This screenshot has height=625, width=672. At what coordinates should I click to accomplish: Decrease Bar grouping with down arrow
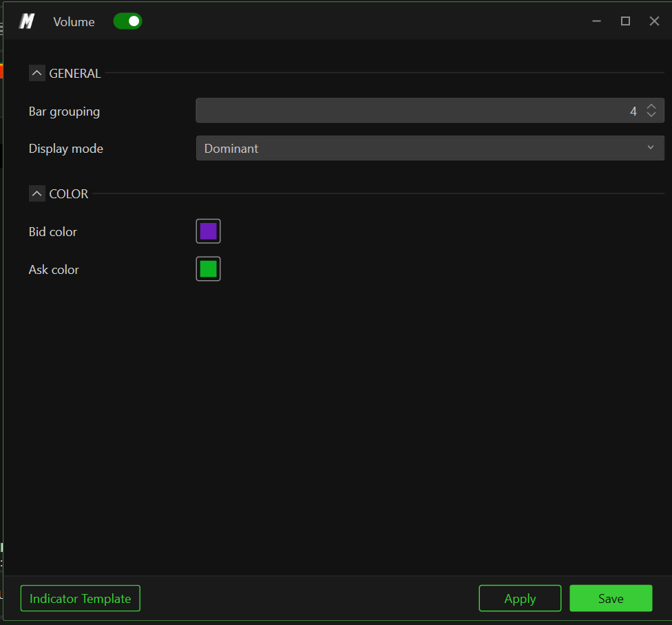651,114
